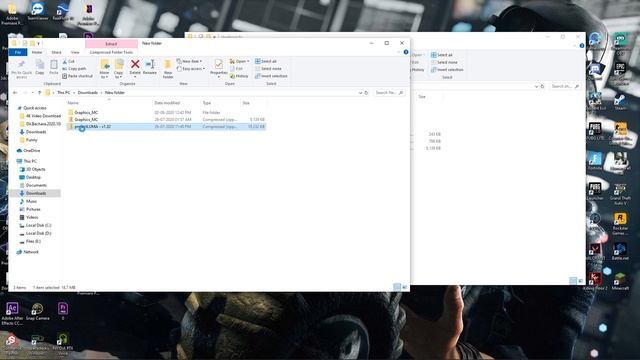
Task: Open address bar previous locations dropdown
Action: [x=360, y=93]
